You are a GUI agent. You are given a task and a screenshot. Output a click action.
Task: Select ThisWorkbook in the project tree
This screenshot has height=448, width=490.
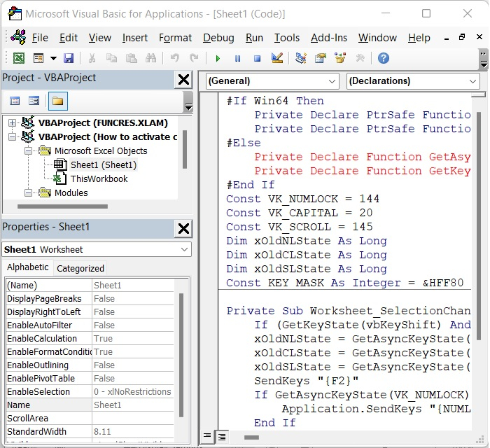[x=99, y=178]
